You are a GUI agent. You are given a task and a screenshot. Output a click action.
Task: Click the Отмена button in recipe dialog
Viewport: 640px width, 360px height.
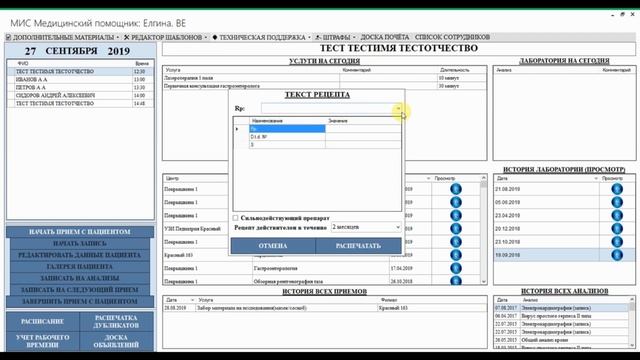coord(273,246)
